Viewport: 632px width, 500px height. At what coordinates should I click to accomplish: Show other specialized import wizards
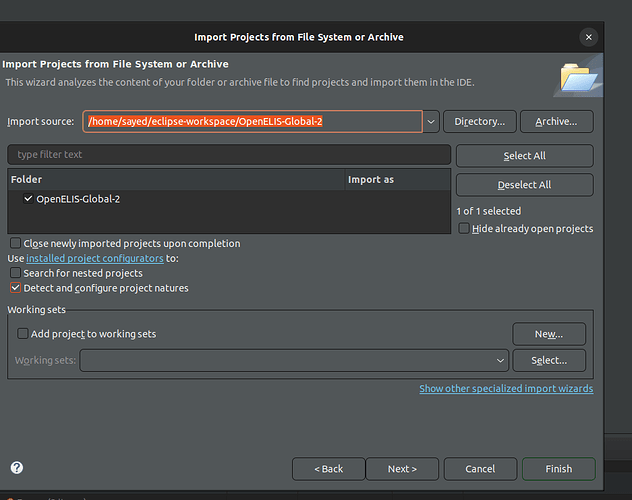click(x=505, y=388)
